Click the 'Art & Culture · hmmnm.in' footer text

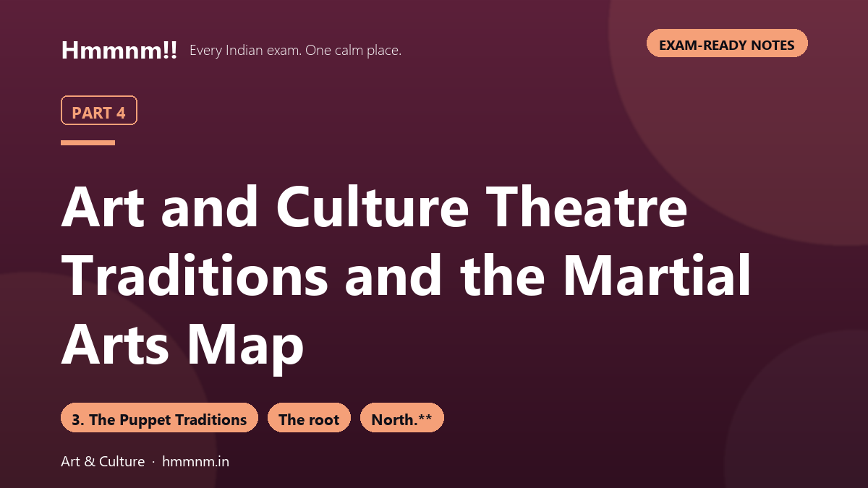click(145, 461)
